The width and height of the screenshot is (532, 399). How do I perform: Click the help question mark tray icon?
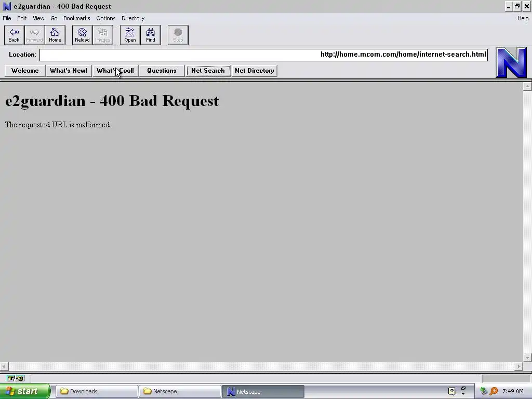coord(451,391)
